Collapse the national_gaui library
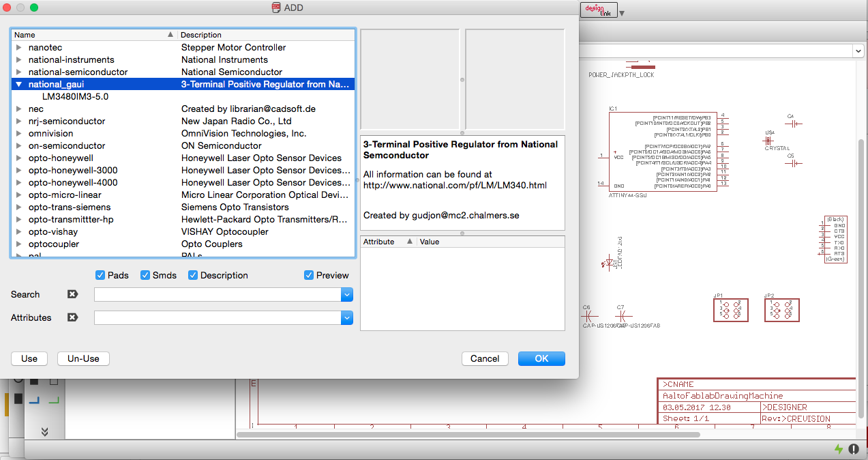The height and width of the screenshot is (460, 868). [19, 84]
